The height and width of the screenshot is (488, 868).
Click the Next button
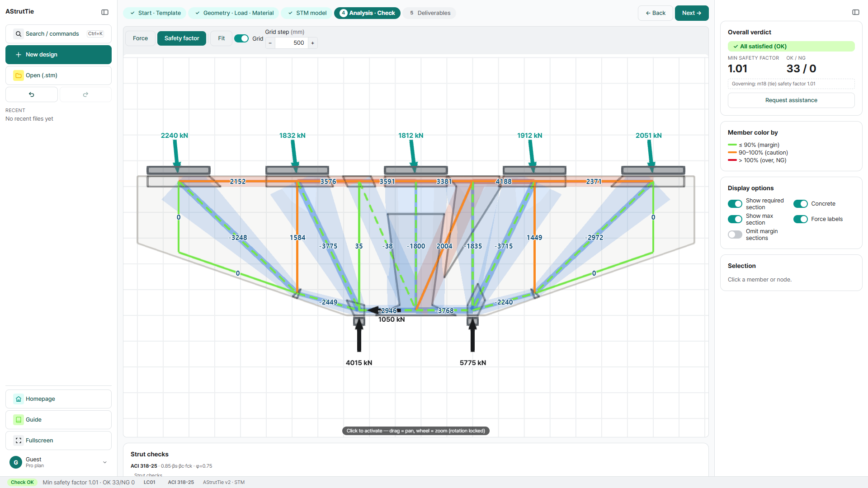tap(692, 13)
